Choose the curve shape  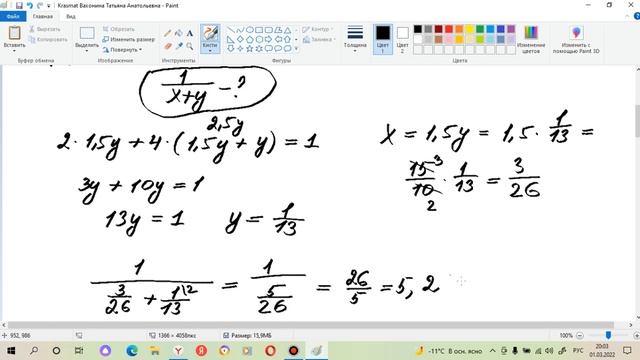(240, 30)
